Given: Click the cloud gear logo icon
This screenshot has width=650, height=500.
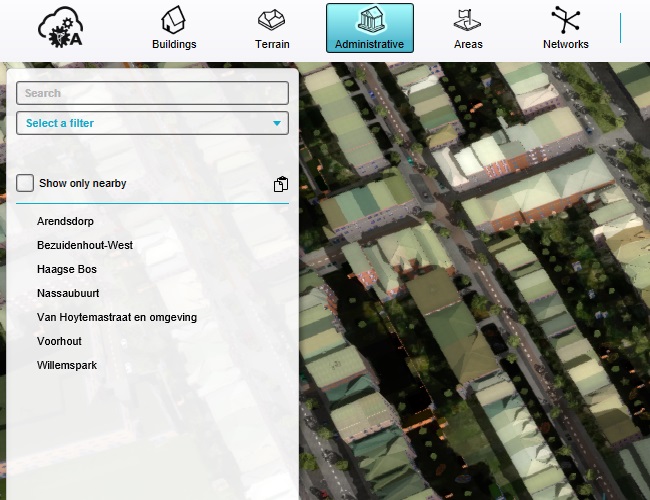Looking at the screenshot, I should (60, 27).
